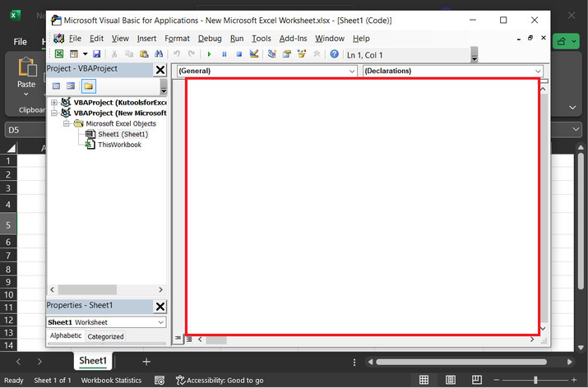
Task: Switch to the Categorized properties tab
Action: (105, 336)
